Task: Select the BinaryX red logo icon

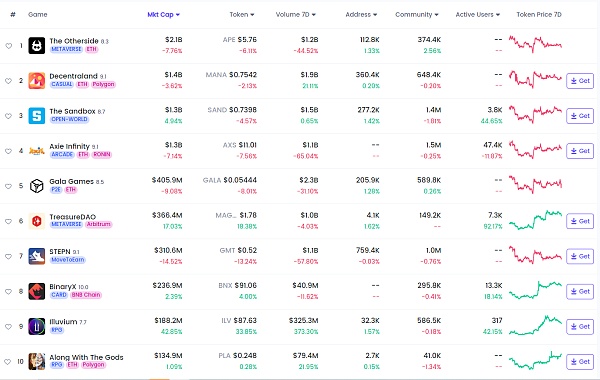Action: tap(37, 292)
